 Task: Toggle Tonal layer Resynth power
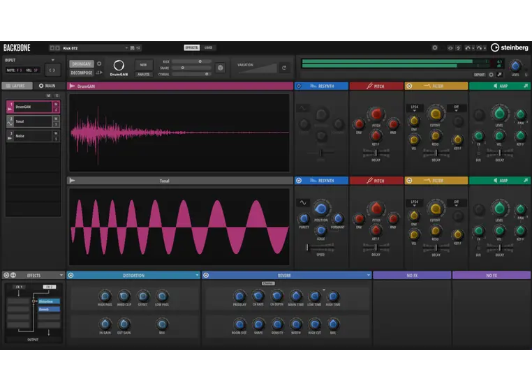(299, 181)
